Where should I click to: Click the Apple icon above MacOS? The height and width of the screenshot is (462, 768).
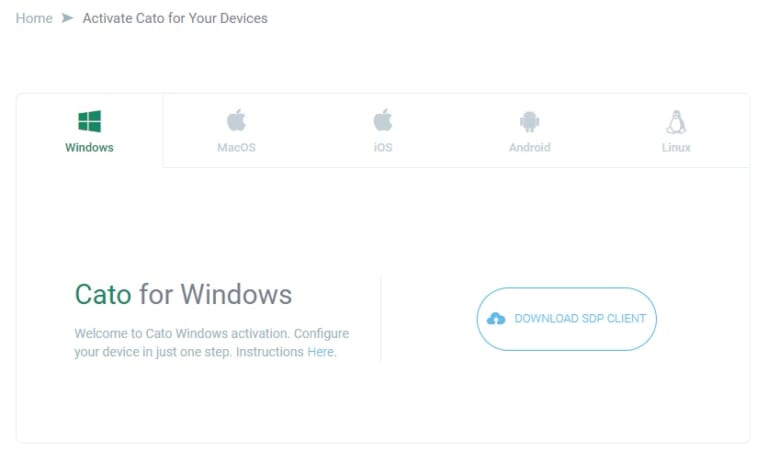236,121
